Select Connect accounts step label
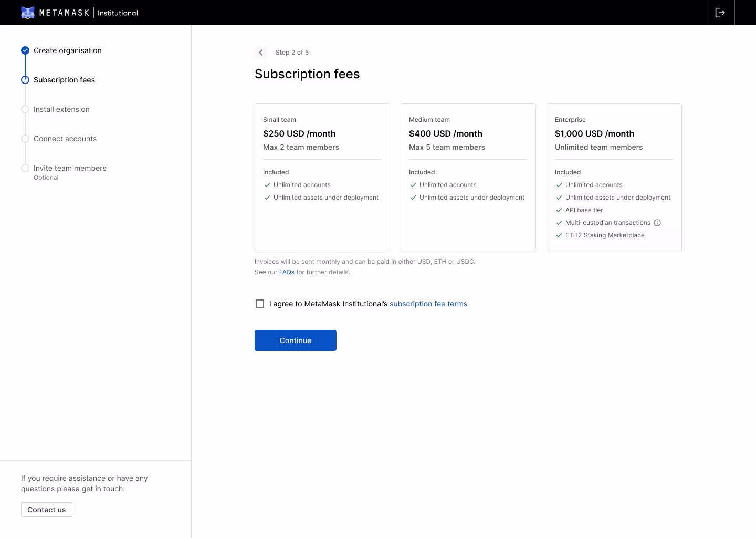Screen dimensions: 756x538 click(65, 139)
